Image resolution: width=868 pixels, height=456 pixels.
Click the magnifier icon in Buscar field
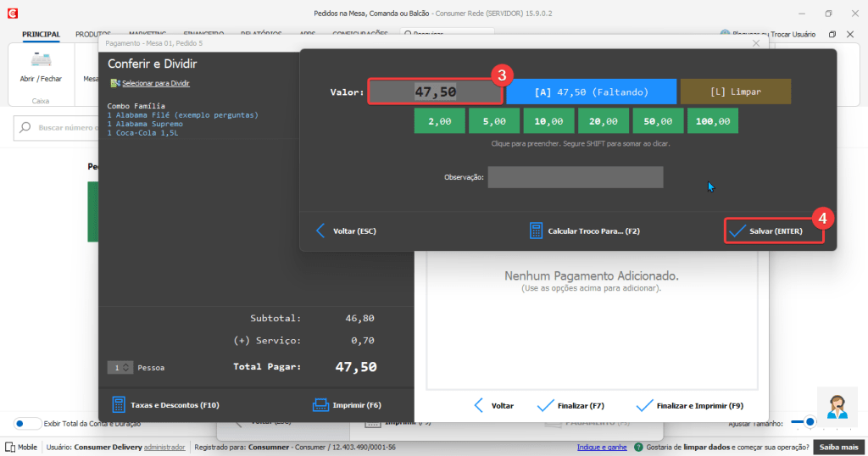pyautogui.click(x=25, y=128)
